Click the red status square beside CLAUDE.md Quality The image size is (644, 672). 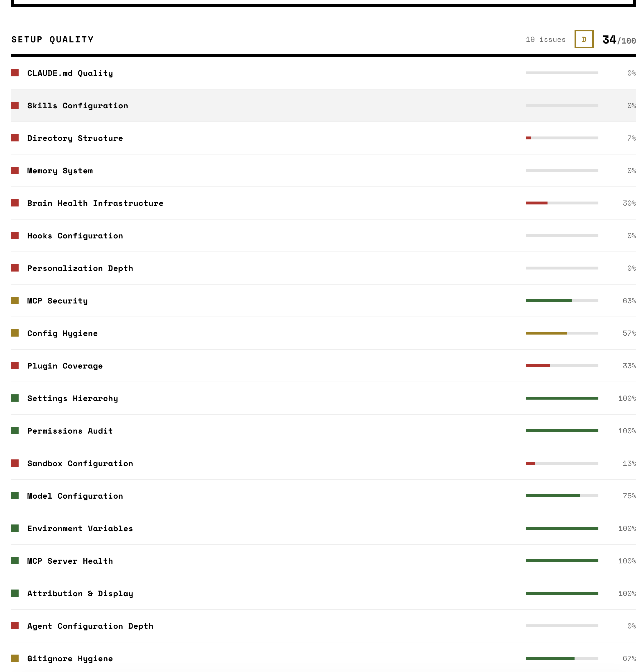pos(15,72)
